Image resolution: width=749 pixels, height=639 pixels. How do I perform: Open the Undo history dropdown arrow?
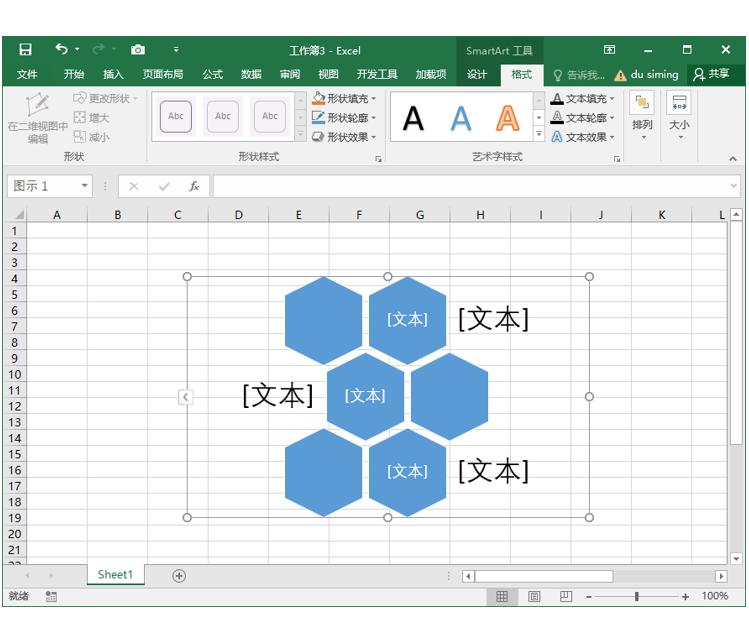point(77,49)
